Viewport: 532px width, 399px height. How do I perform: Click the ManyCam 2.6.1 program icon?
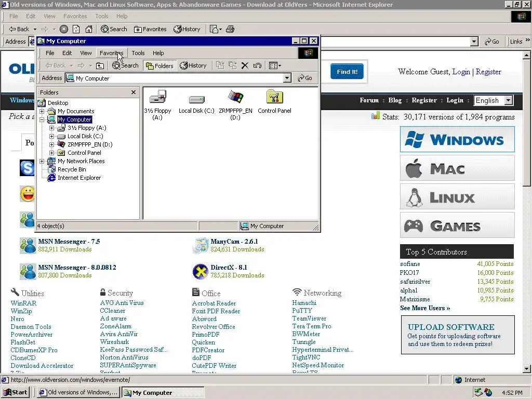click(200, 246)
